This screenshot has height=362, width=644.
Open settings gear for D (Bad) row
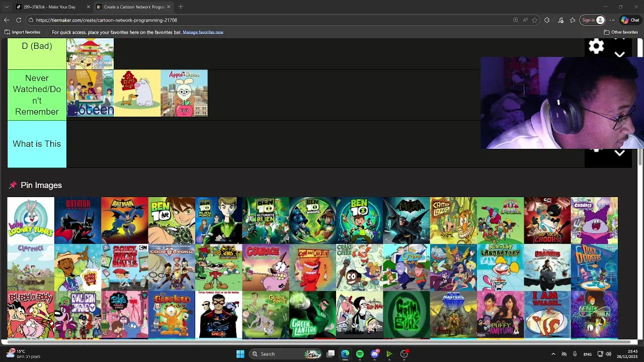coord(596,46)
